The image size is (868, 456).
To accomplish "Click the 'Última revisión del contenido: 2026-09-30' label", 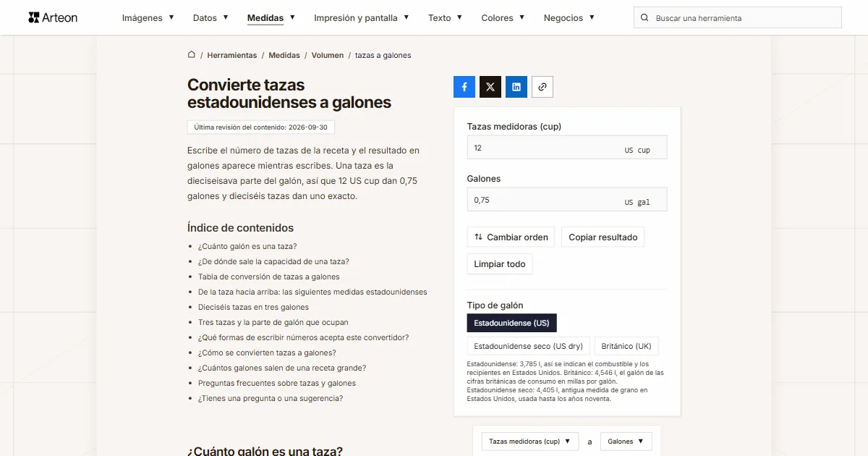I will click(260, 127).
